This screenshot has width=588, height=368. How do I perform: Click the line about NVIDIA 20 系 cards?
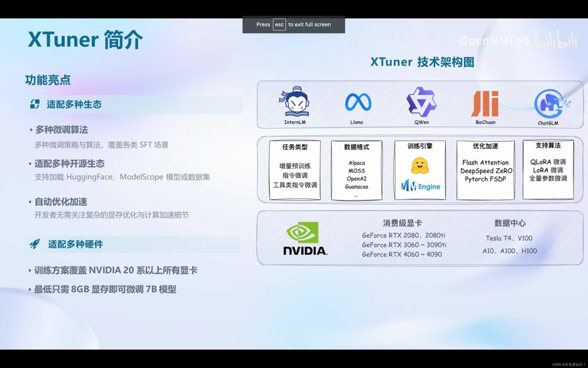tap(116, 270)
